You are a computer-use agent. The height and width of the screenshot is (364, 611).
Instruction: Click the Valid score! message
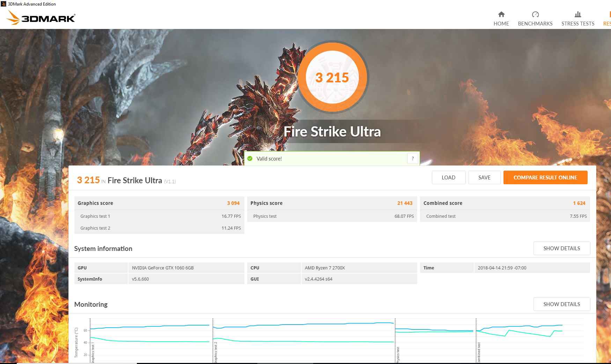pos(269,158)
